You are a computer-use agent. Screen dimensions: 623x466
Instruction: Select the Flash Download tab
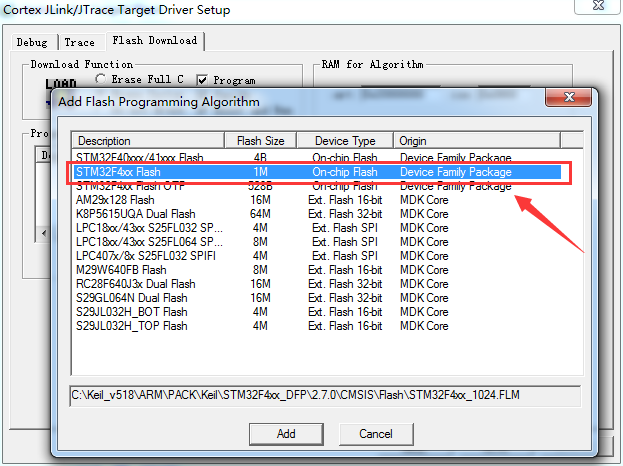155,41
